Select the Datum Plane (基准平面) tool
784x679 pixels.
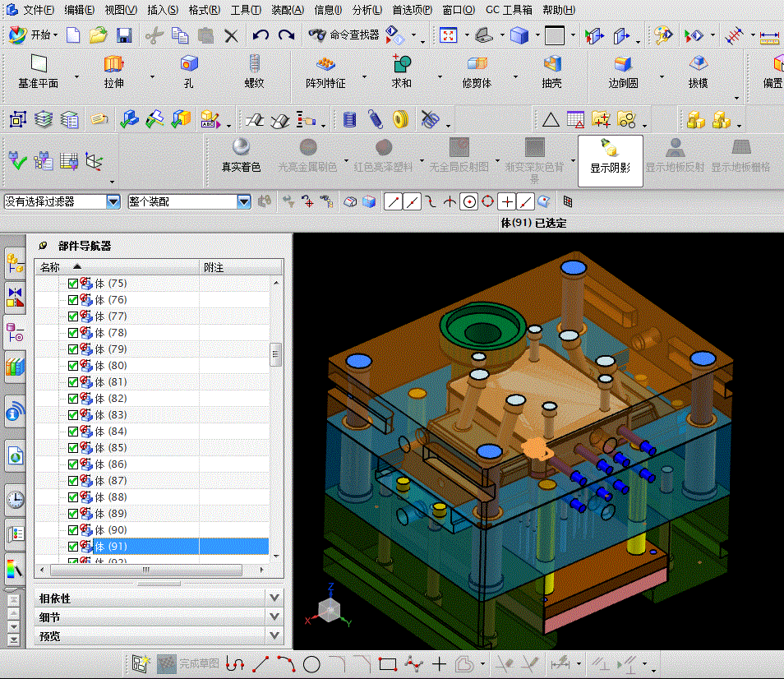pyautogui.click(x=39, y=72)
